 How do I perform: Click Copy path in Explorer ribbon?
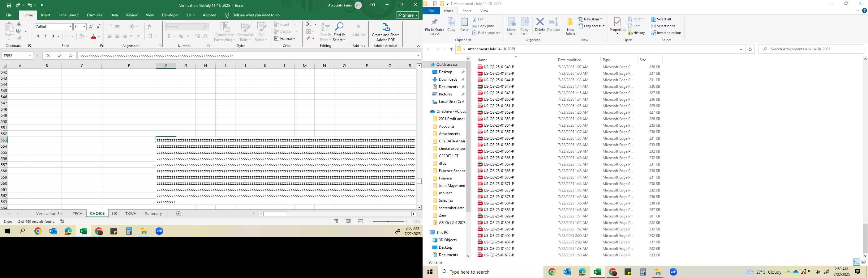pos(483,26)
